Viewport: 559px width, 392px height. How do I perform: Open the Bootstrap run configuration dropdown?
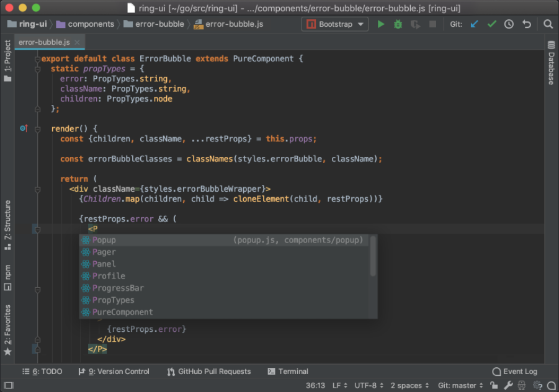coord(335,24)
